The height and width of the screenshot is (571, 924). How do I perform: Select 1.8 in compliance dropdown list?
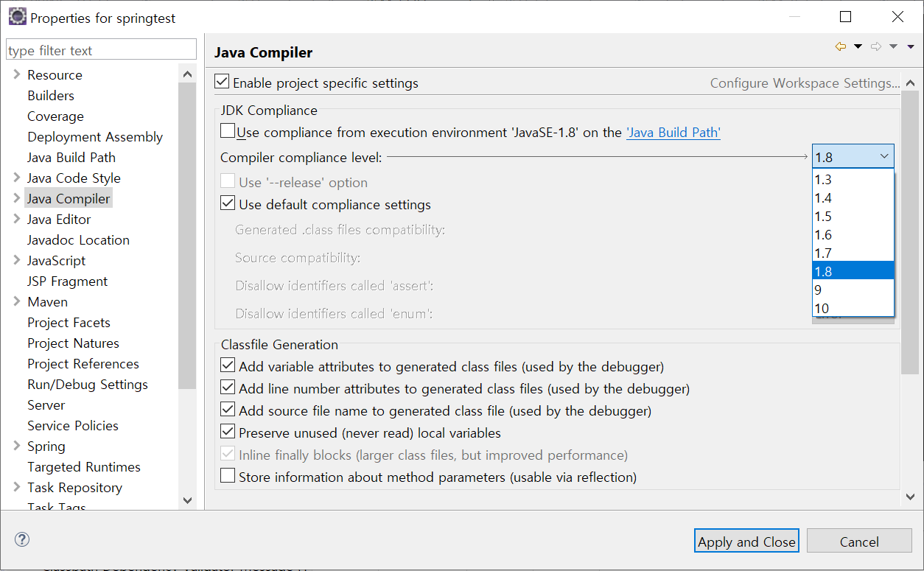click(x=853, y=271)
